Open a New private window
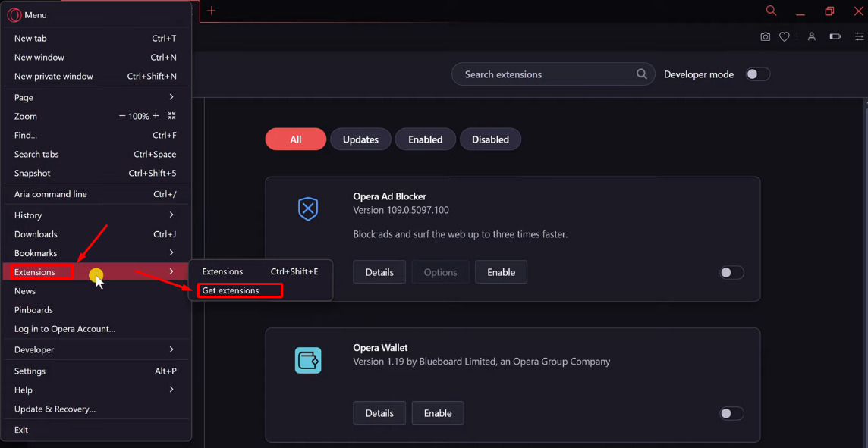This screenshot has height=448, width=868. pyautogui.click(x=96, y=77)
